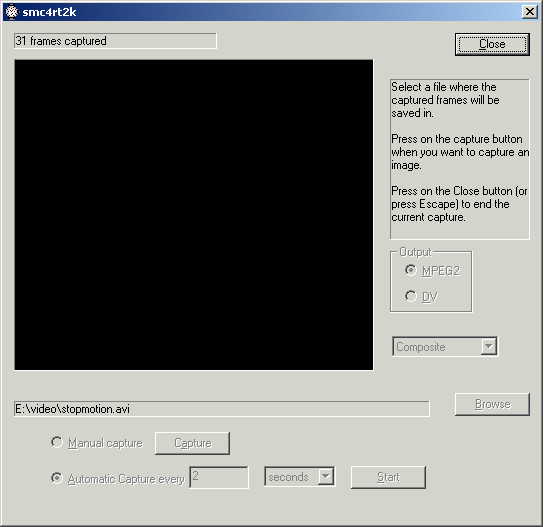
Task: Click the seconds unit combo box
Action: click(x=299, y=477)
